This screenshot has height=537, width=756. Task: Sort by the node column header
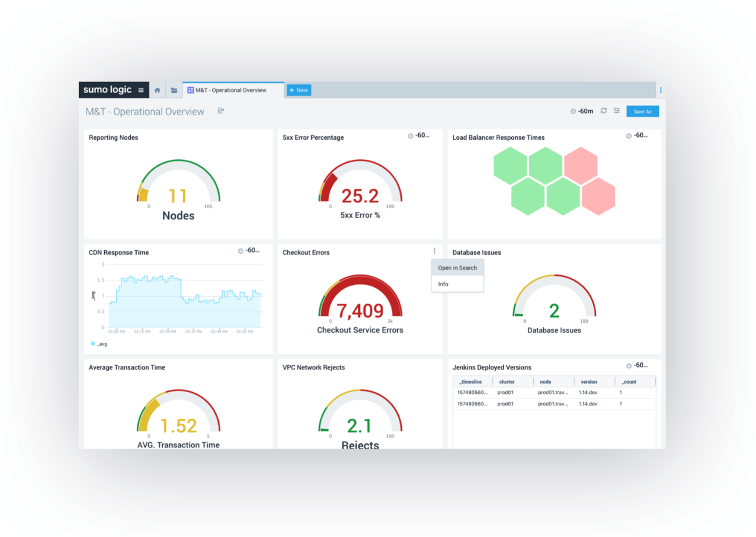click(554, 382)
